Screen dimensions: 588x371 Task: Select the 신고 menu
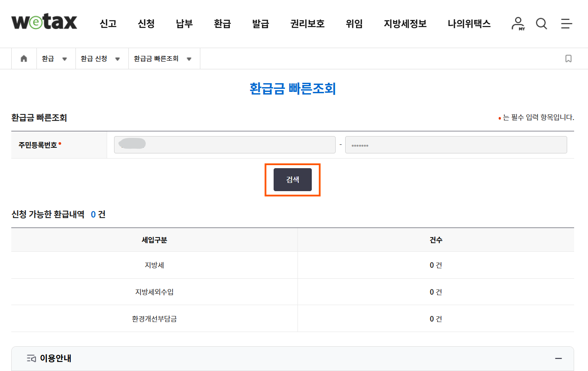click(x=108, y=24)
